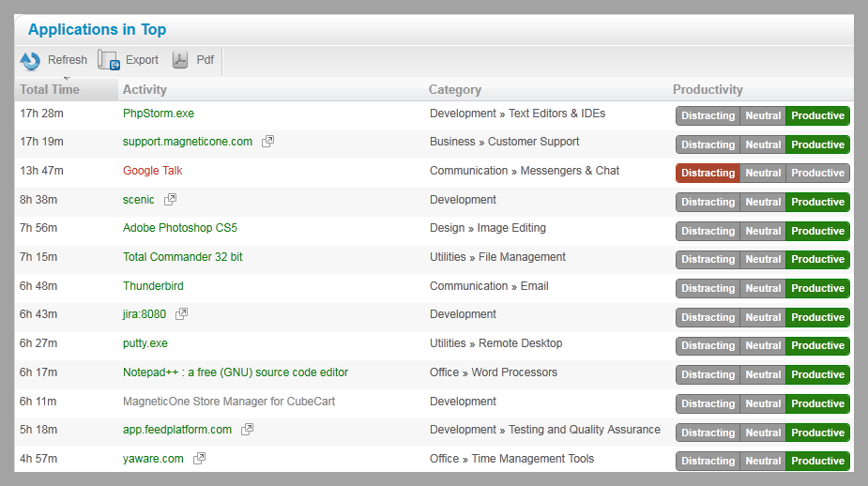Set PhpStorm.exe productivity to Neutral

click(x=763, y=115)
